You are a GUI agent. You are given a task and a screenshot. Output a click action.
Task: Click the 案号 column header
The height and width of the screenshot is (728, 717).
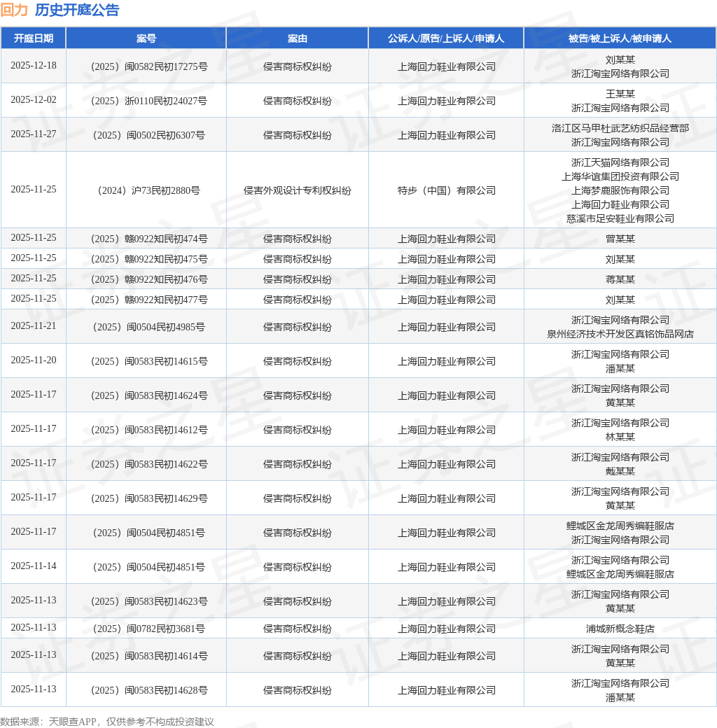(x=146, y=38)
